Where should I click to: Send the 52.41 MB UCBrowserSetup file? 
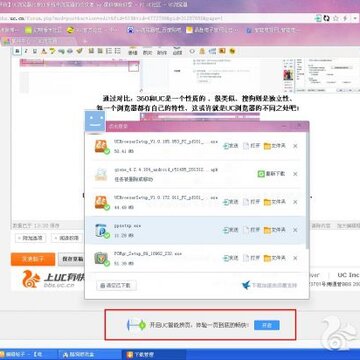pyautogui.click(x=231, y=146)
